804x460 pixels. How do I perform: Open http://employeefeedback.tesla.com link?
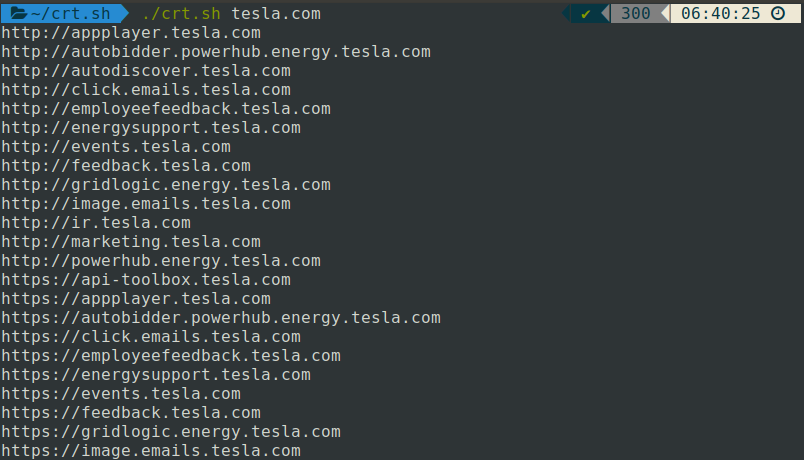(166, 109)
